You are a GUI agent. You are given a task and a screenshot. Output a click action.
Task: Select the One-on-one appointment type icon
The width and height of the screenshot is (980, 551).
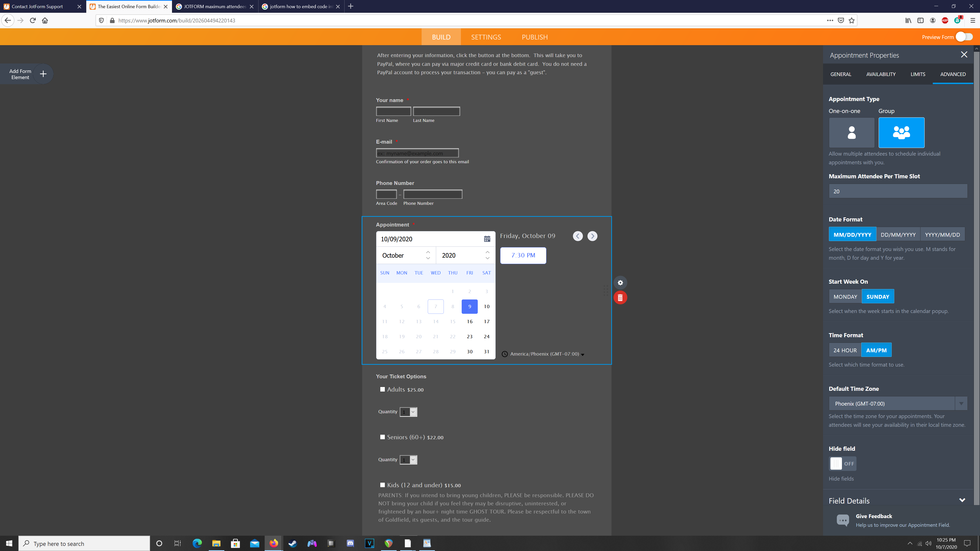[x=851, y=132]
